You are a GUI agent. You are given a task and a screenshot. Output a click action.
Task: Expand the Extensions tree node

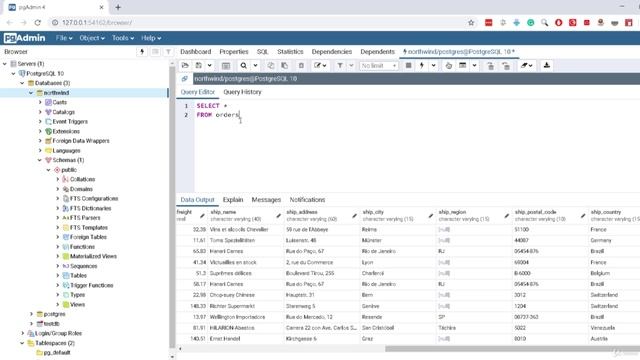pos(40,131)
